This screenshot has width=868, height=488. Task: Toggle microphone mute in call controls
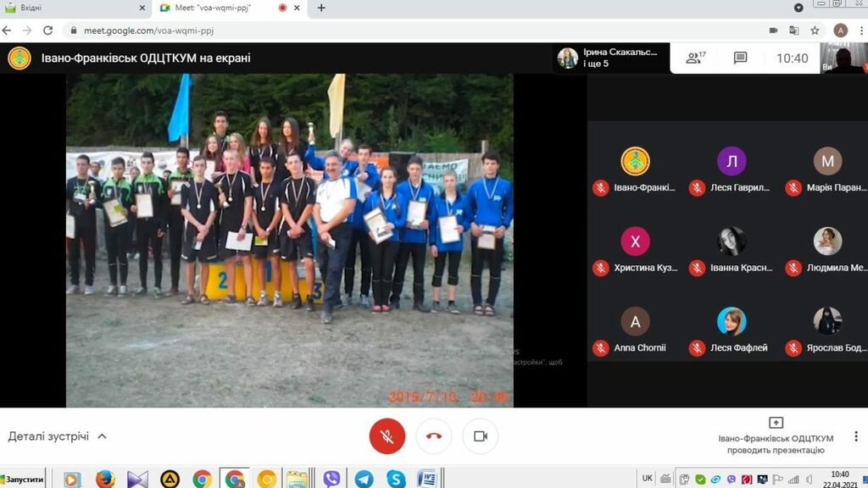[387, 436]
